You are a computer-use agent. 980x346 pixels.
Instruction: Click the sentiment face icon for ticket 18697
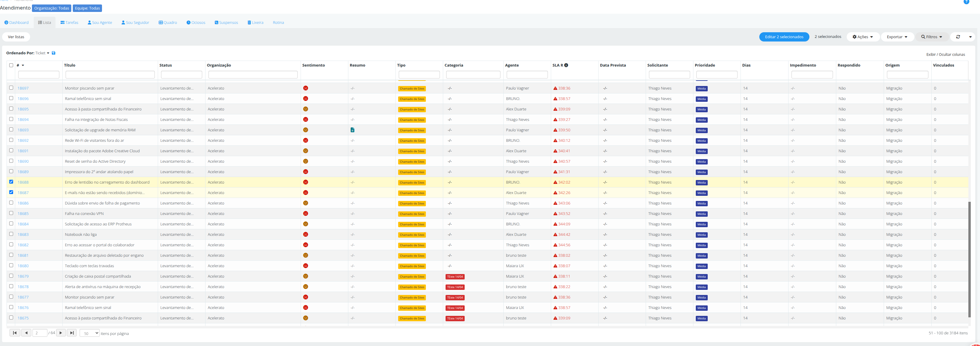[x=305, y=88]
